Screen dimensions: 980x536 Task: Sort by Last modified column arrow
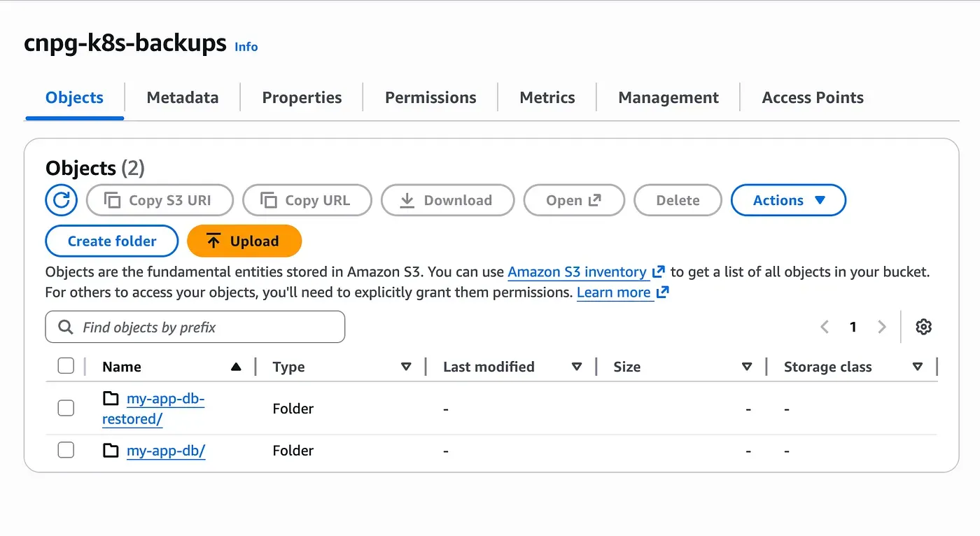577,367
